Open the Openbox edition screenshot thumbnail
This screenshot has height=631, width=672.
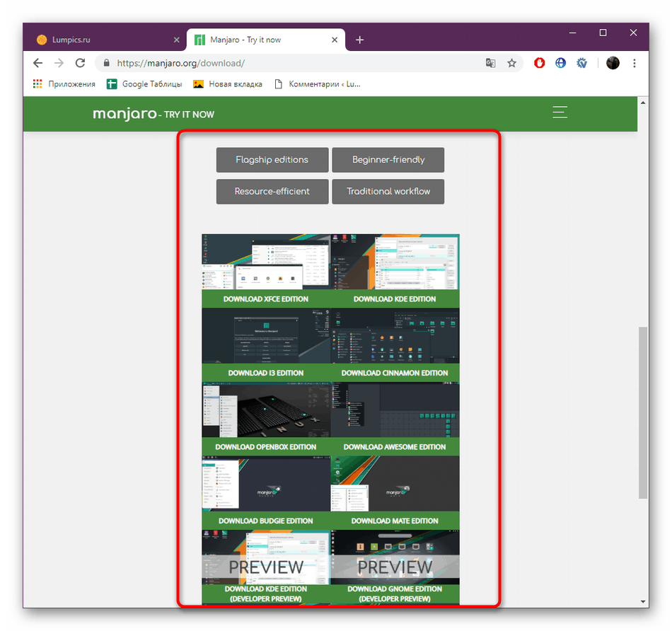(x=266, y=410)
